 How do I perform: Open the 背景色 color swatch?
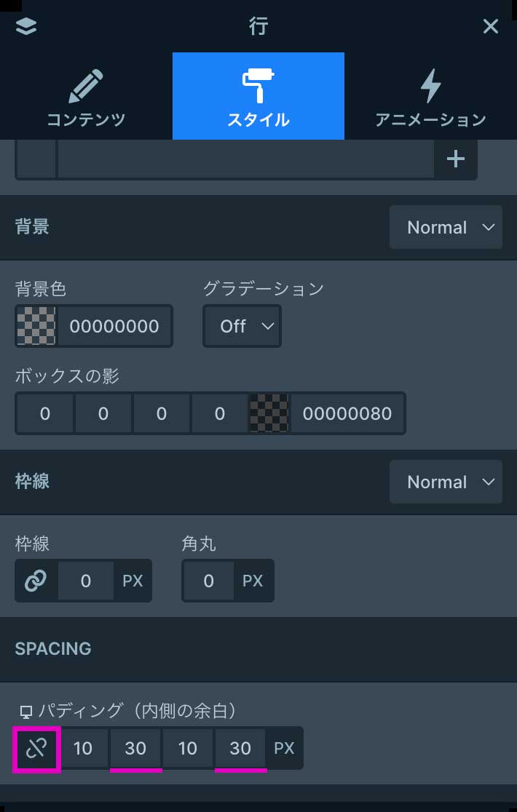(36, 326)
